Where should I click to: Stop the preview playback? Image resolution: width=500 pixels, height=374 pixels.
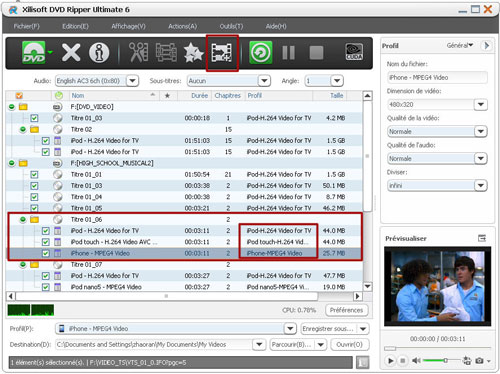[x=403, y=360]
